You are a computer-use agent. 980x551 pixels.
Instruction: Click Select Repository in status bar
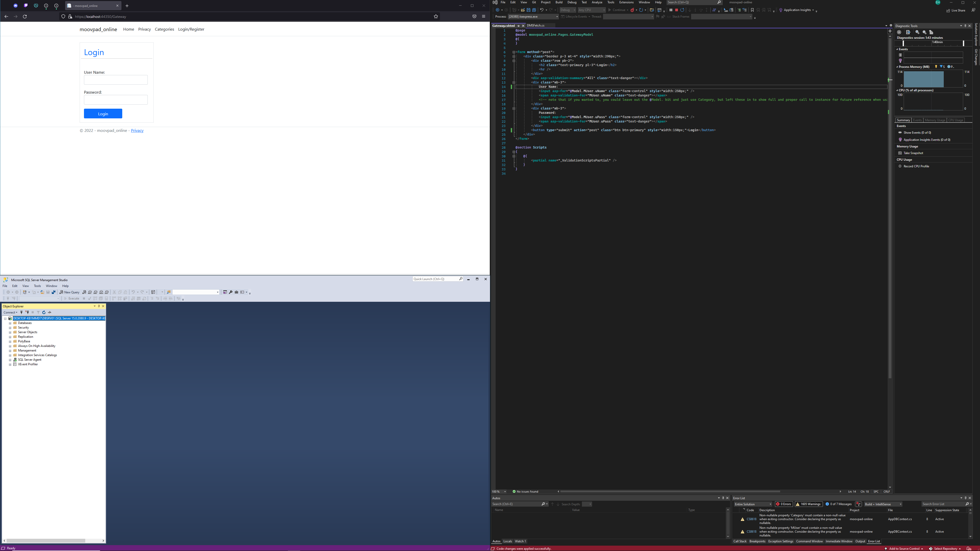tap(945, 549)
